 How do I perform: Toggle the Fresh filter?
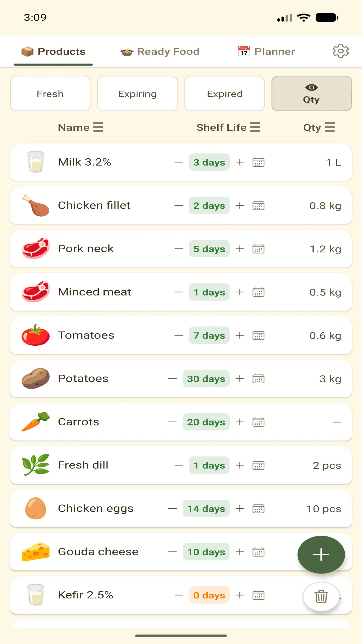click(x=50, y=93)
